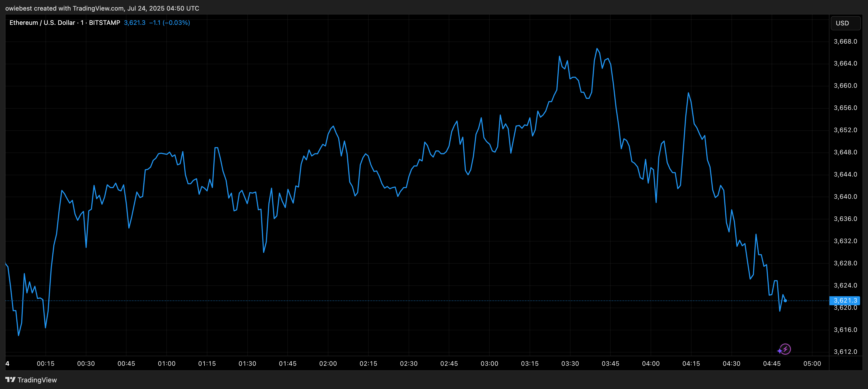868x389 pixels.
Task: Click the 03:00 time axis label
Action: click(489, 364)
